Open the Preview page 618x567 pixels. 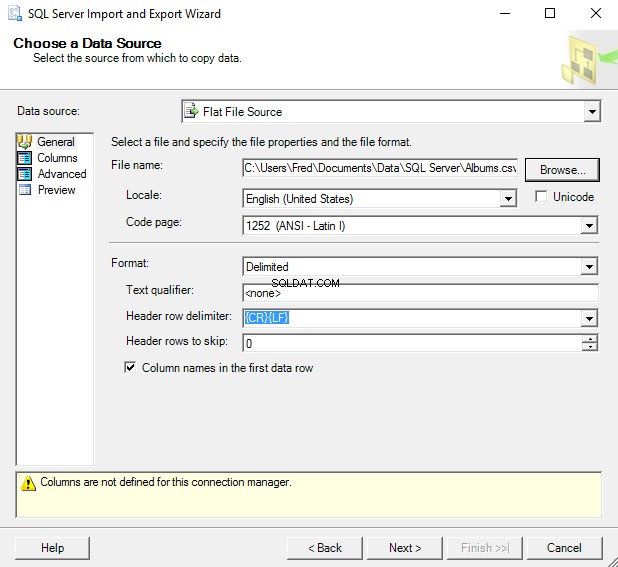pyautogui.click(x=56, y=190)
